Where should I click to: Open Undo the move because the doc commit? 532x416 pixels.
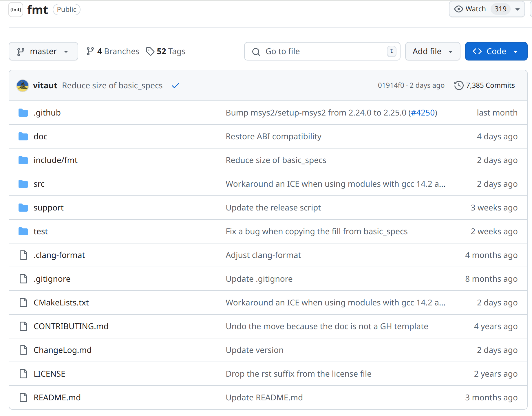(x=327, y=327)
